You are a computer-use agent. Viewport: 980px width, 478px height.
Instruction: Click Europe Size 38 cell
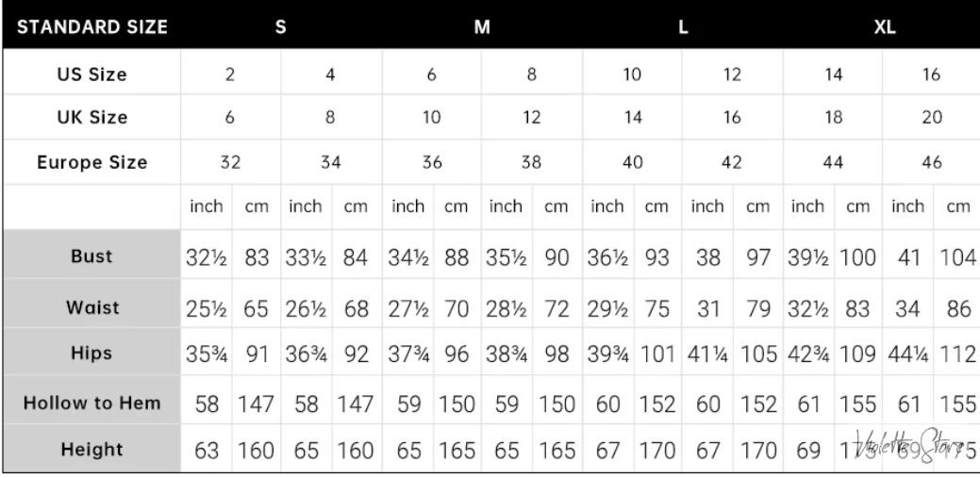pos(532,162)
